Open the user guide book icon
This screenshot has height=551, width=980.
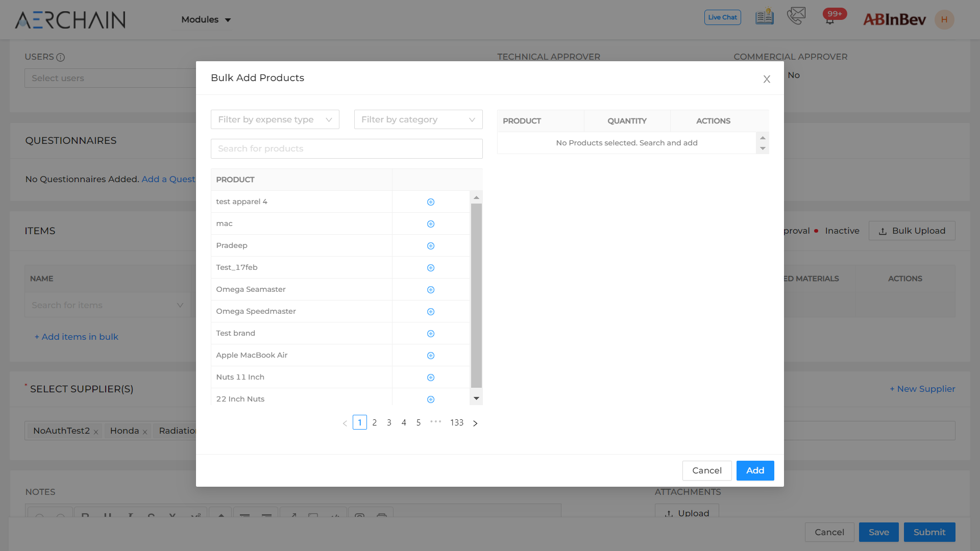pyautogui.click(x=764, y=17)
